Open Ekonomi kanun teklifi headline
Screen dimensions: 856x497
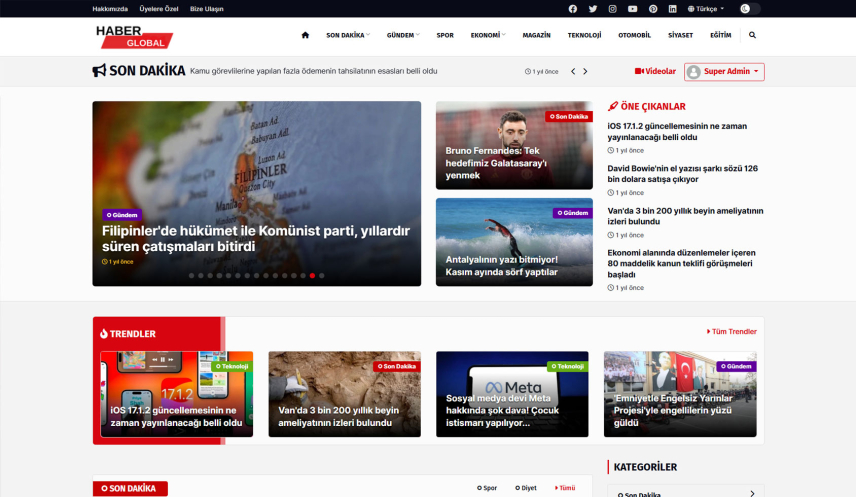[681, 264]
